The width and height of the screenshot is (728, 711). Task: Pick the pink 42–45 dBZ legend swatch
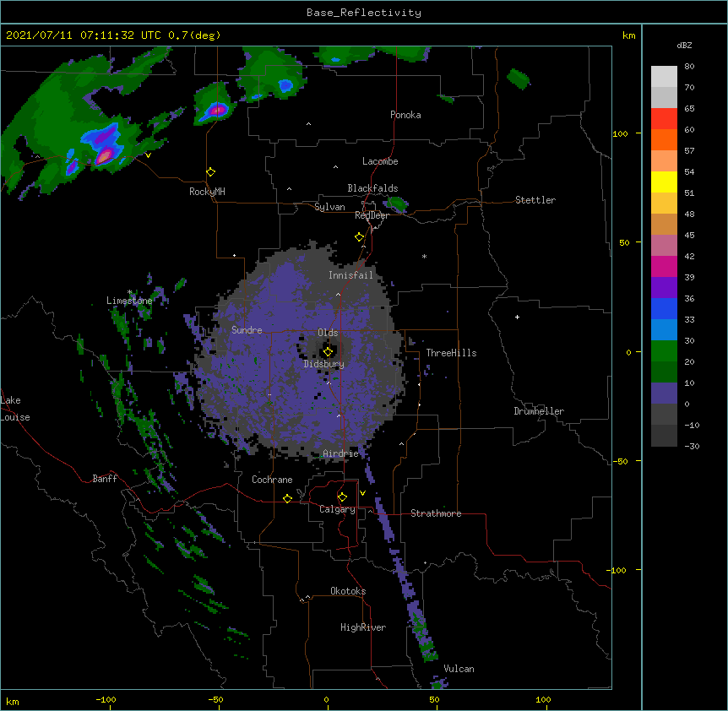click(664, 246)
